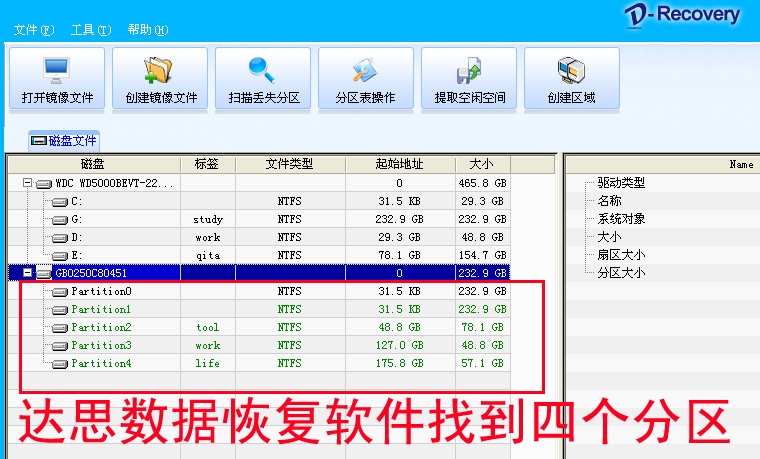Select the Partition2 row
The width and height of the screenshot is (760, 459).
coord(259,327)
